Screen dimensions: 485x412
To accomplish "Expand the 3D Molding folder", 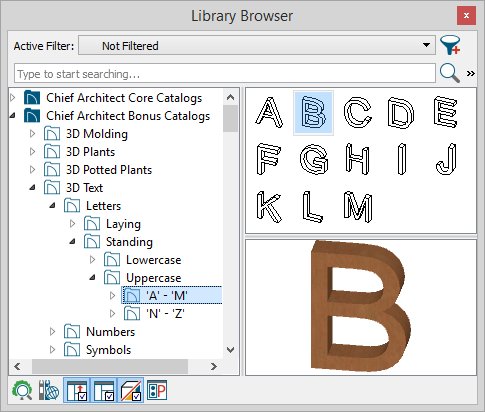I will point(32,134).
